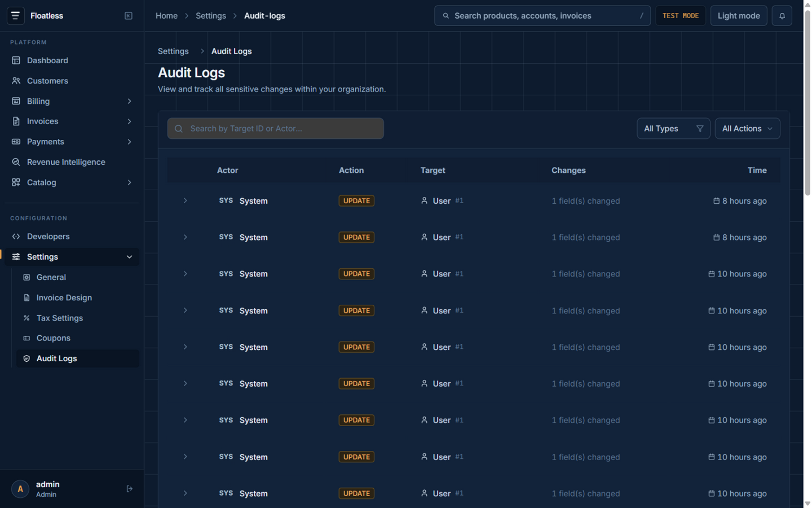Collapse the Settings submenu chevron
The width and height of the screenshot is (812, 508).
[x=129, y=257]
